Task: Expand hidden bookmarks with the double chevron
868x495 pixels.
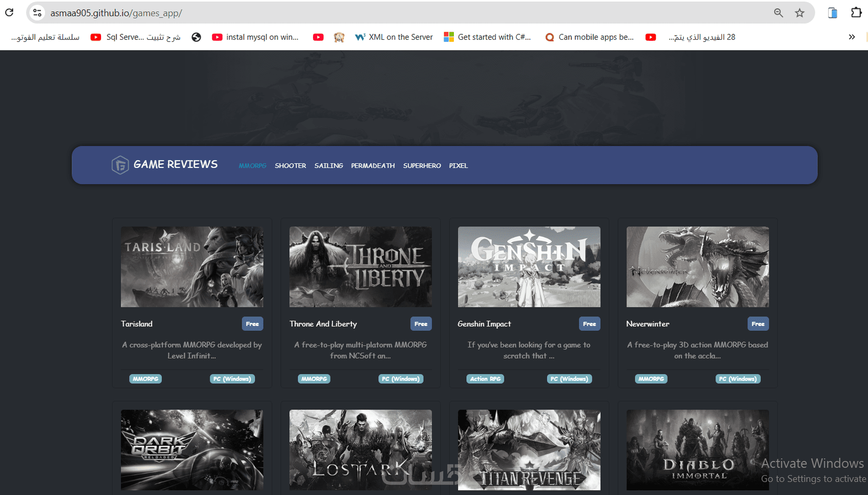Action: tap(851, 37)
